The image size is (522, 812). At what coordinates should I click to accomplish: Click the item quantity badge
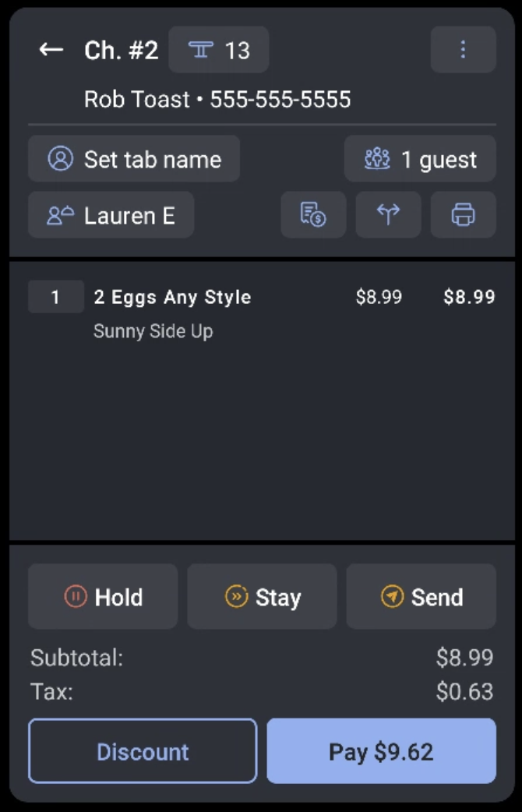pos(55,296)
